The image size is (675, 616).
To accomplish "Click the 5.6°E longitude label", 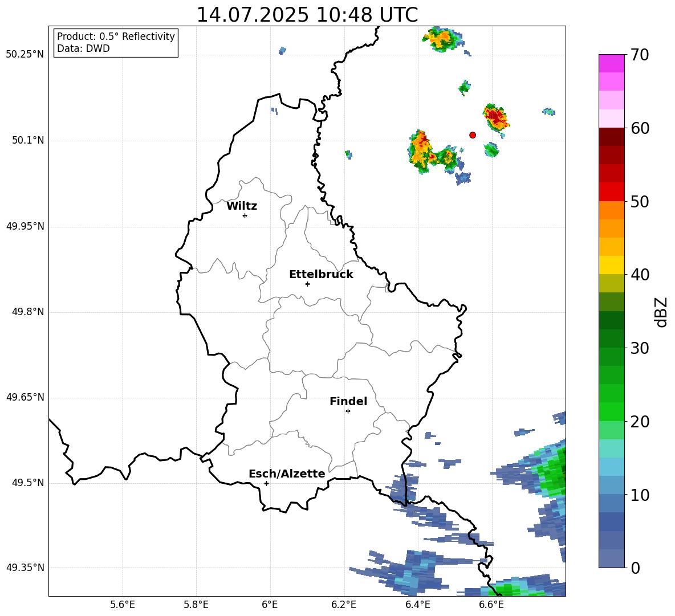I will [x=123, y=605].
